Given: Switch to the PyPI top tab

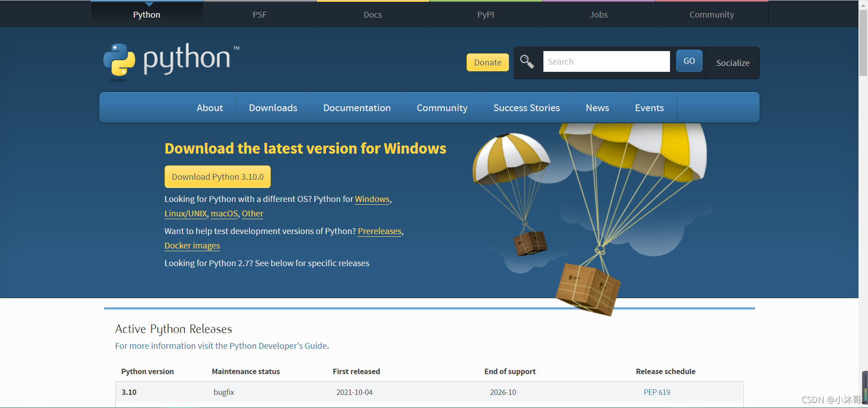Looking at the screenshot, I should pos(486,14).
